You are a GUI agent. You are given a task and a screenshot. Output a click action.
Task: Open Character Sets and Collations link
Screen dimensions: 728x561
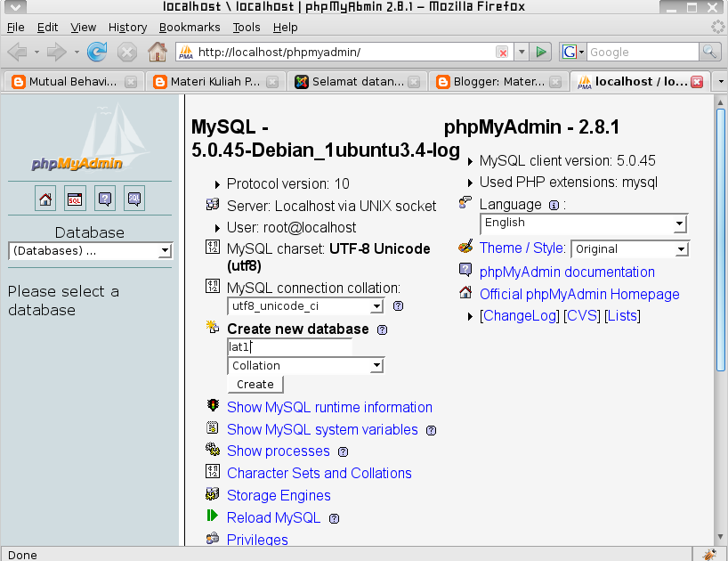point(319,473)
